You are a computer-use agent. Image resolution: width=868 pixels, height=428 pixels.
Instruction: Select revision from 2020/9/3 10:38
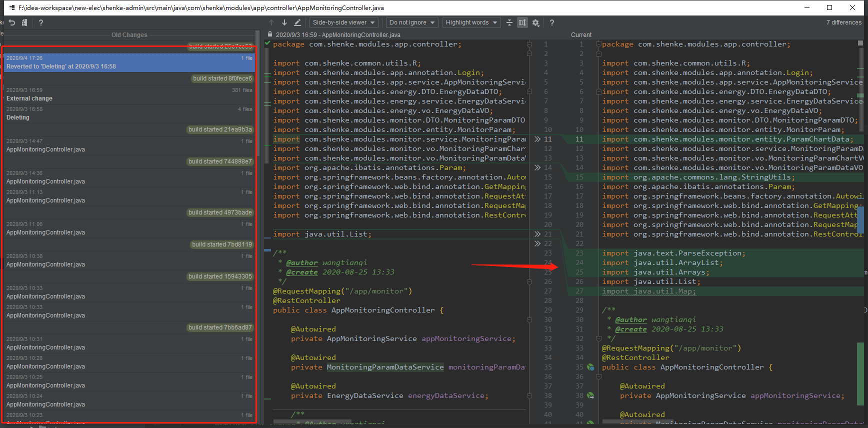pyautogui.click(x=129, y=260)
